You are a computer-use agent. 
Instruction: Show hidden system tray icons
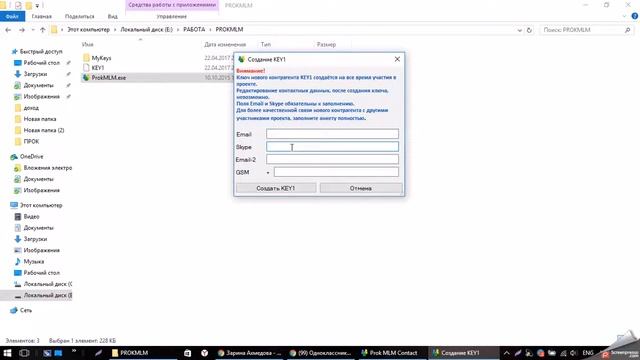coord(507,353)
